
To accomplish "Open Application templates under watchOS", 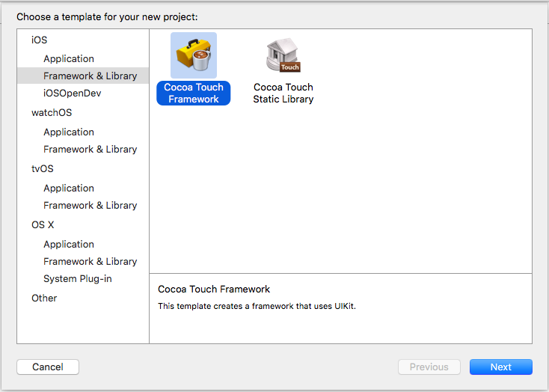I will (x=69, y=132).
